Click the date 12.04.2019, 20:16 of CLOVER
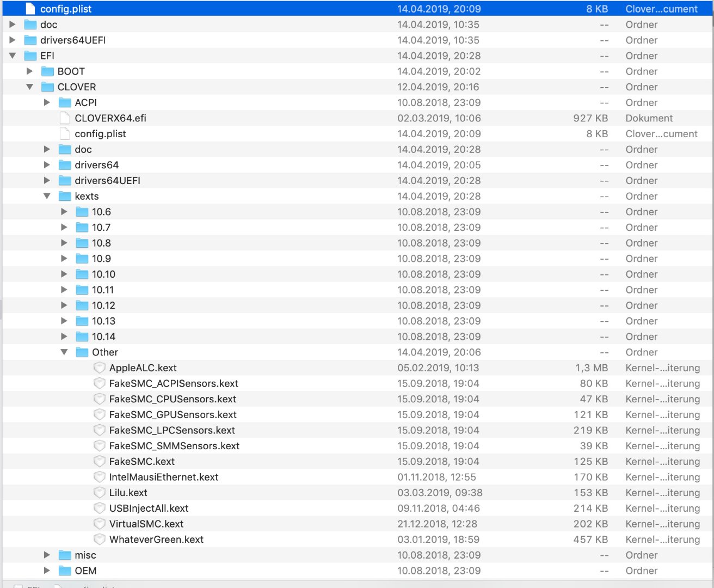The width and height of the screenshot is (714, 588). 438,87
